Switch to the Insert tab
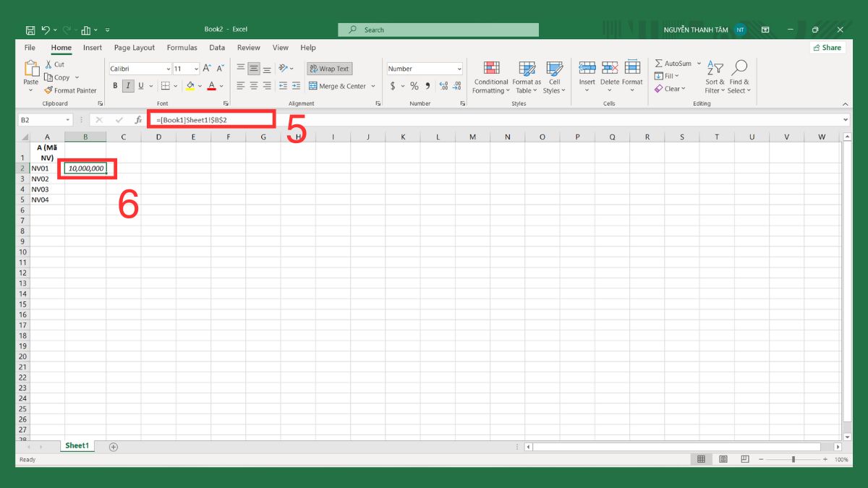The height and width of the screenshot is (488, 868). click(93, 48)
